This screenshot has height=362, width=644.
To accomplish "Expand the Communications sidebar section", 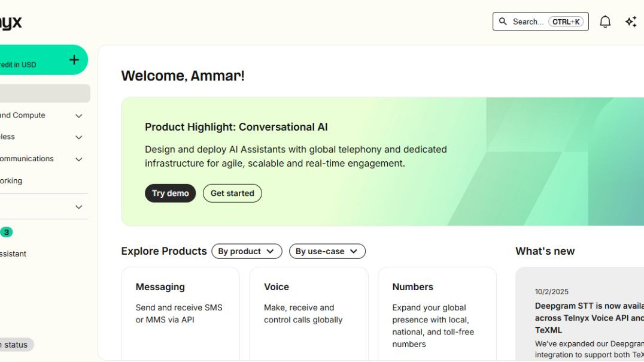I will click(78, 159).
